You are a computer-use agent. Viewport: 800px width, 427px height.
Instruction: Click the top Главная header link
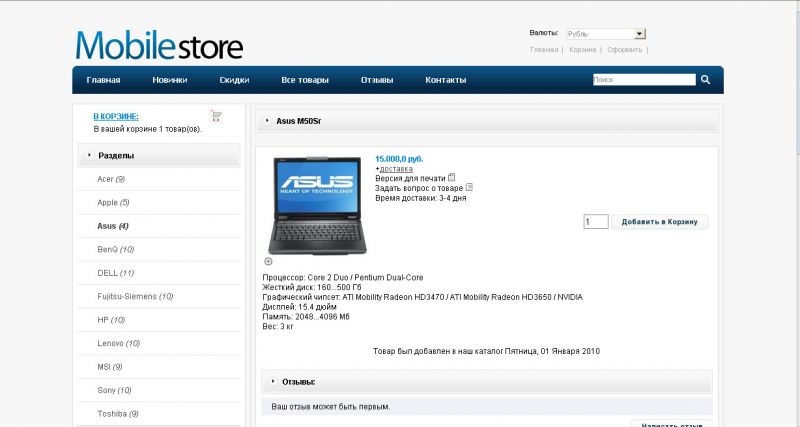[544, 50]
